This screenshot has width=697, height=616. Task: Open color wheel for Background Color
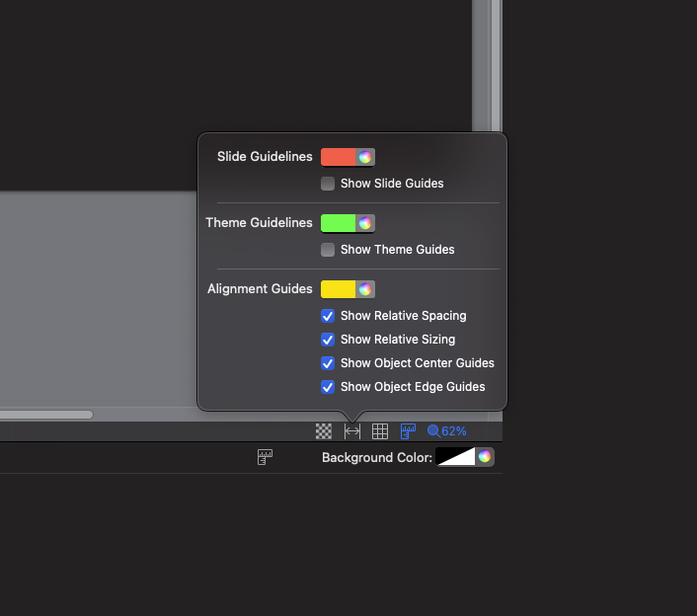[485, 456]
